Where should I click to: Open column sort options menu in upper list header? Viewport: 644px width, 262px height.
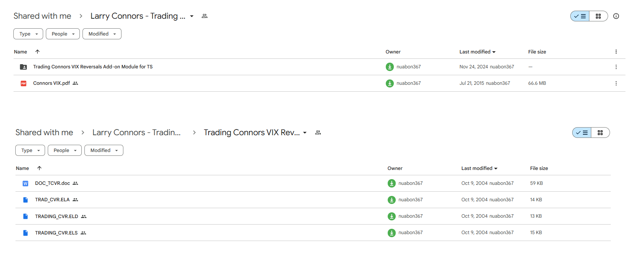coord(616,52)
